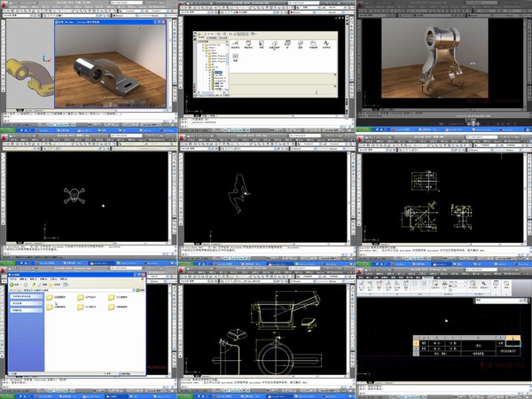Collapse Details section in Explorer sidebar

point(41,310)
